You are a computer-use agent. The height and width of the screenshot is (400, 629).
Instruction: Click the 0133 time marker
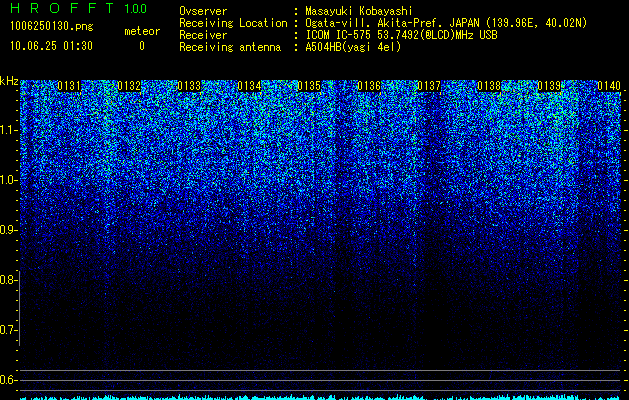pyautogui.click(x=189, y=86)
